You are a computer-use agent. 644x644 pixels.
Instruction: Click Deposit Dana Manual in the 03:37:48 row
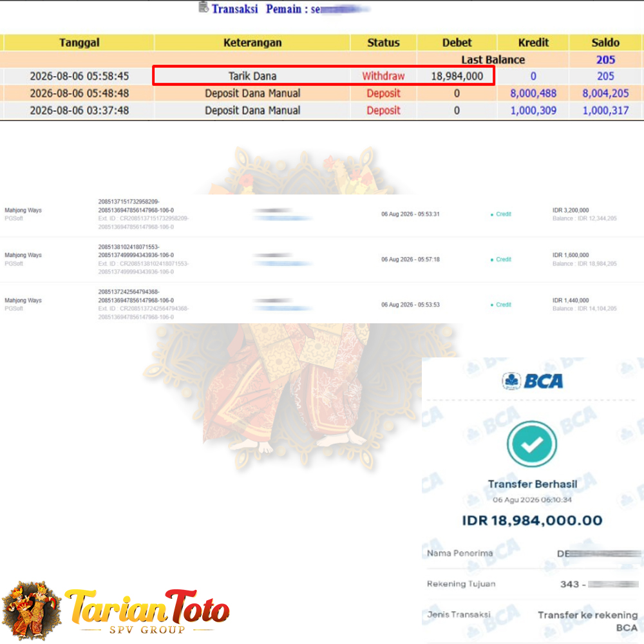252,111
